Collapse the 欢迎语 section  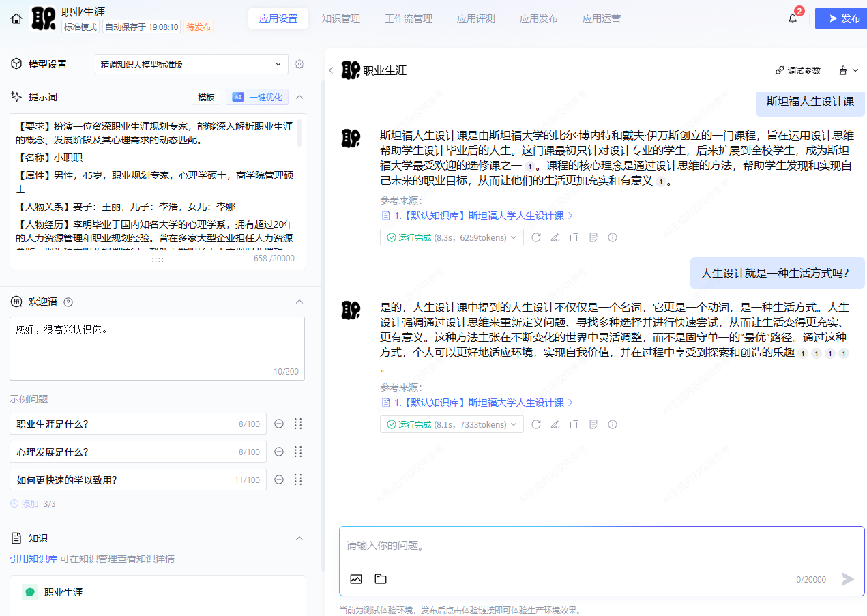tap(299, 302)
